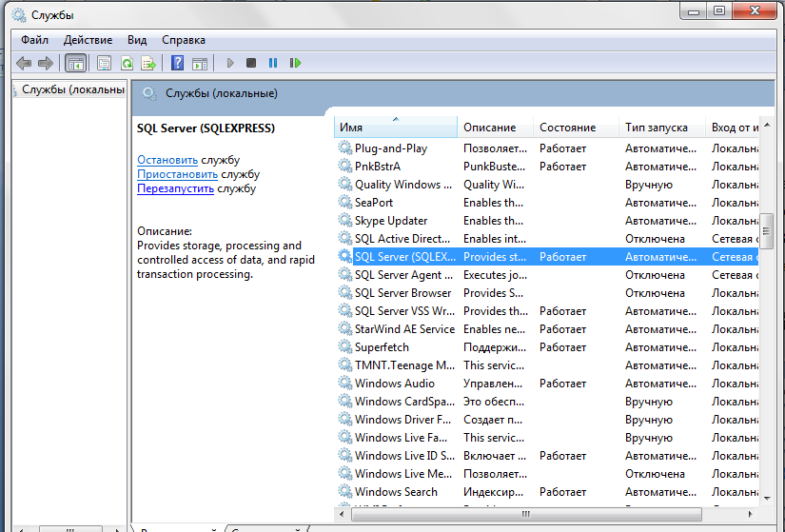Click the Refresh toolbar icon

[x=128, y=63]
